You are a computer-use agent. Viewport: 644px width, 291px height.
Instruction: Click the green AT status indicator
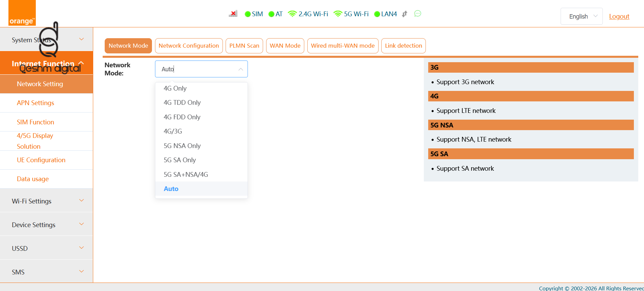tap(272, 14)
